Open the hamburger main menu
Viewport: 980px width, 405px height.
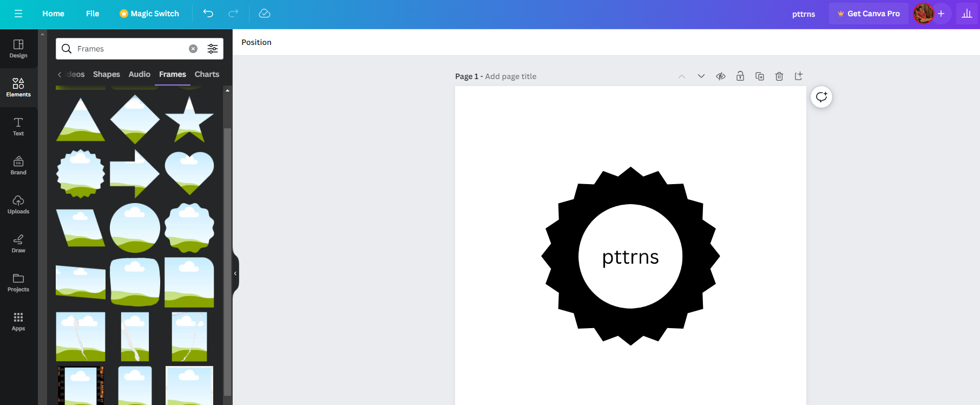tap(18, 14)
